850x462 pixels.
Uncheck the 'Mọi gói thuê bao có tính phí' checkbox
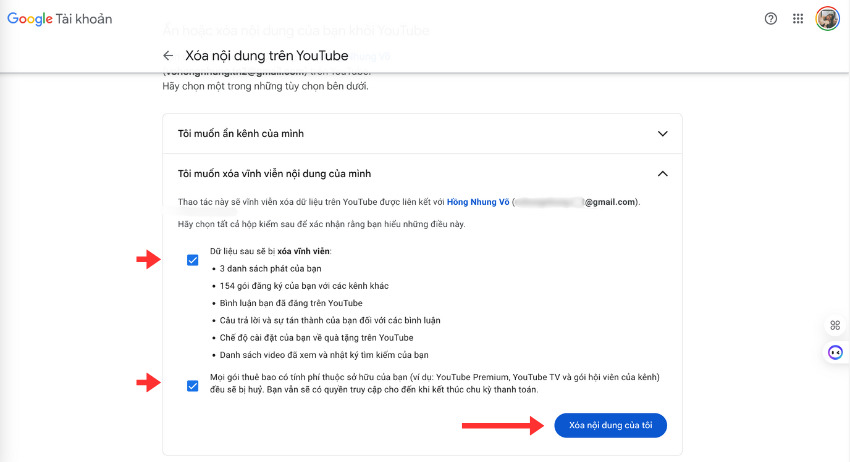[192, 386]
